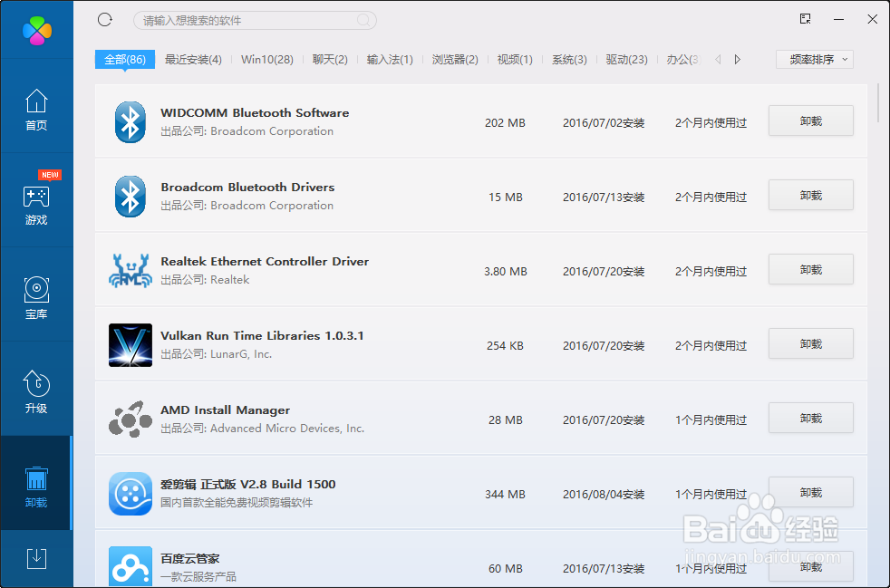Switch to the 浏览器(2) tab

455,60
